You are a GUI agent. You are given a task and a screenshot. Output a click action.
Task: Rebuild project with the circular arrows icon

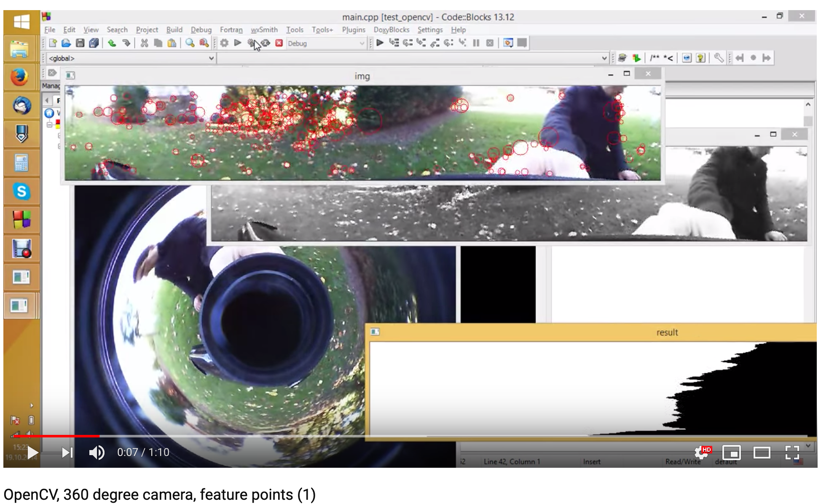(x=266, y=43)
